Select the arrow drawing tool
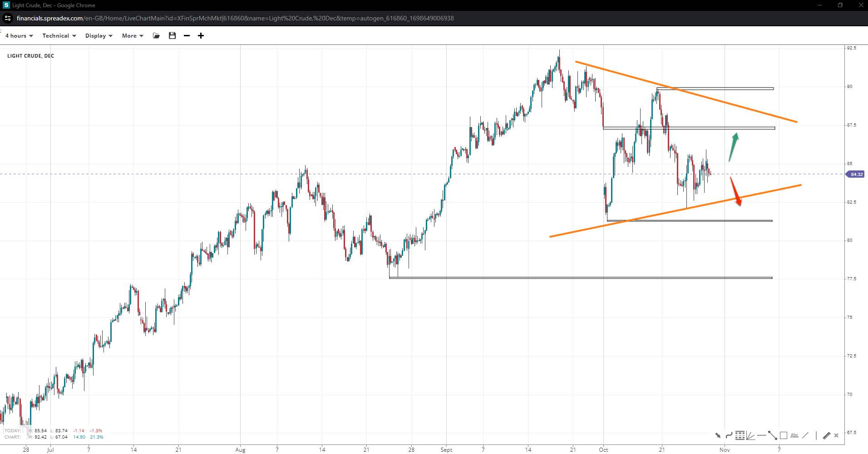This screenshot has height=454, width=868. coord(718,435)
